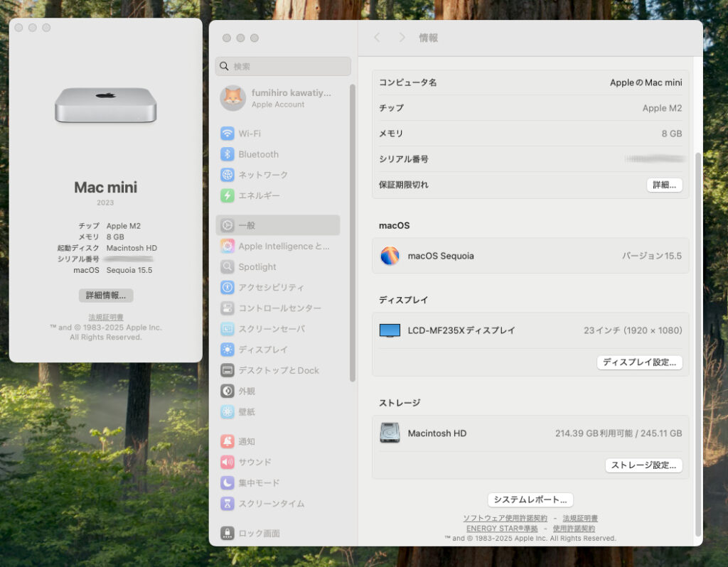Click 詳細情報... in the About window

click(x=106, y=296)
